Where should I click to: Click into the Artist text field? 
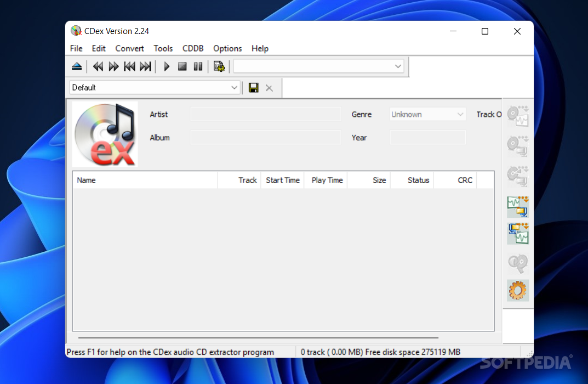click(x=266, y=114)
